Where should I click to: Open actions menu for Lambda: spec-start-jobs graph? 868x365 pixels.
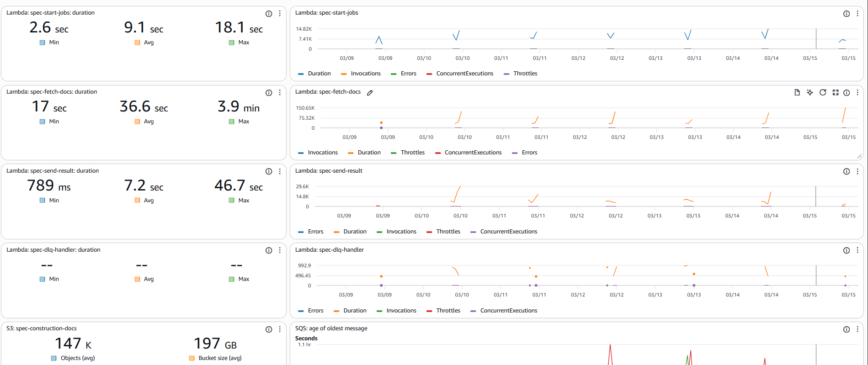click(857, 14)
